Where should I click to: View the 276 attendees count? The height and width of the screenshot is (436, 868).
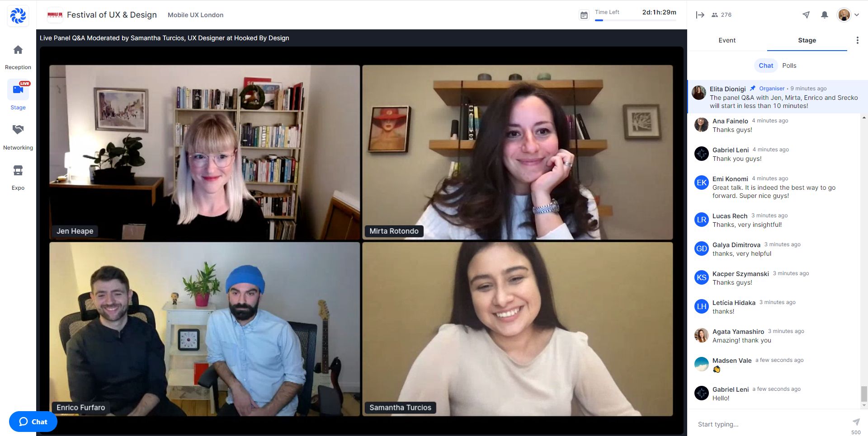722,15
